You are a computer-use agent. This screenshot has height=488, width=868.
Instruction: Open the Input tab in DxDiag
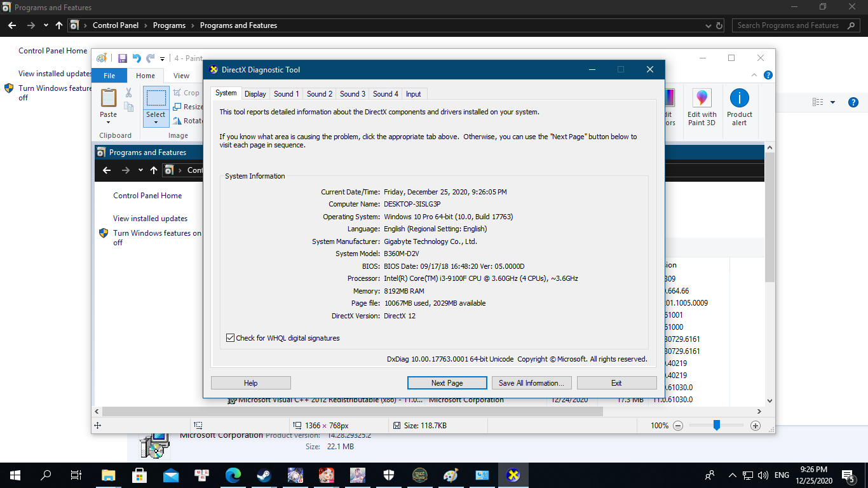click(413, 94)
